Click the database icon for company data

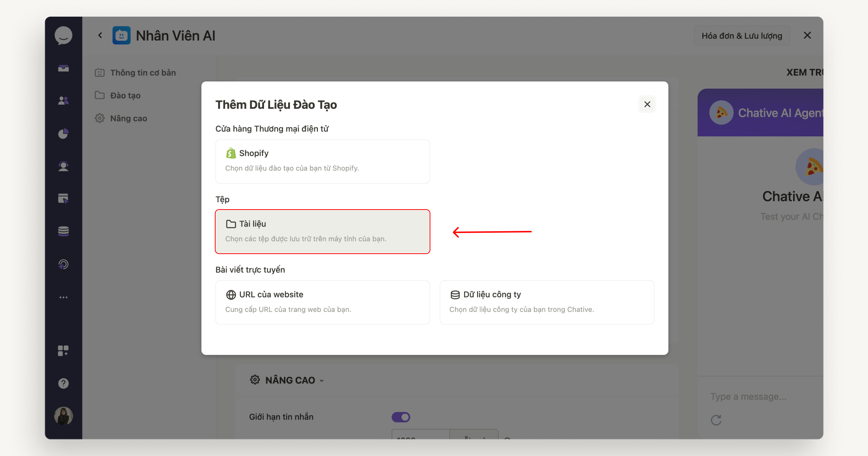(455, 295)
